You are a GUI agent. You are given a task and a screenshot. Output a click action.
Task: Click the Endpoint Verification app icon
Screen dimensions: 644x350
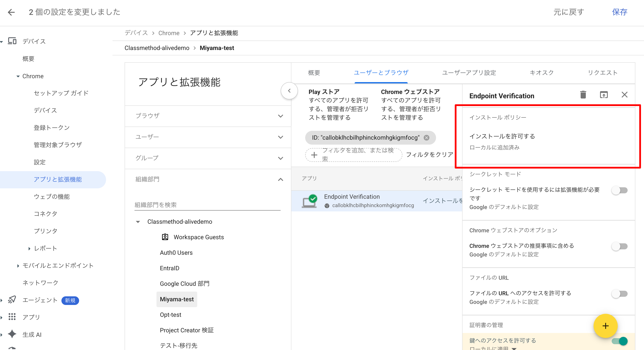pos(309,201)
